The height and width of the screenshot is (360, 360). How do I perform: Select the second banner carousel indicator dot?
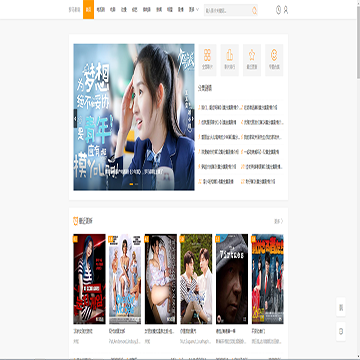pyautogui.click(x=136, y=184)
